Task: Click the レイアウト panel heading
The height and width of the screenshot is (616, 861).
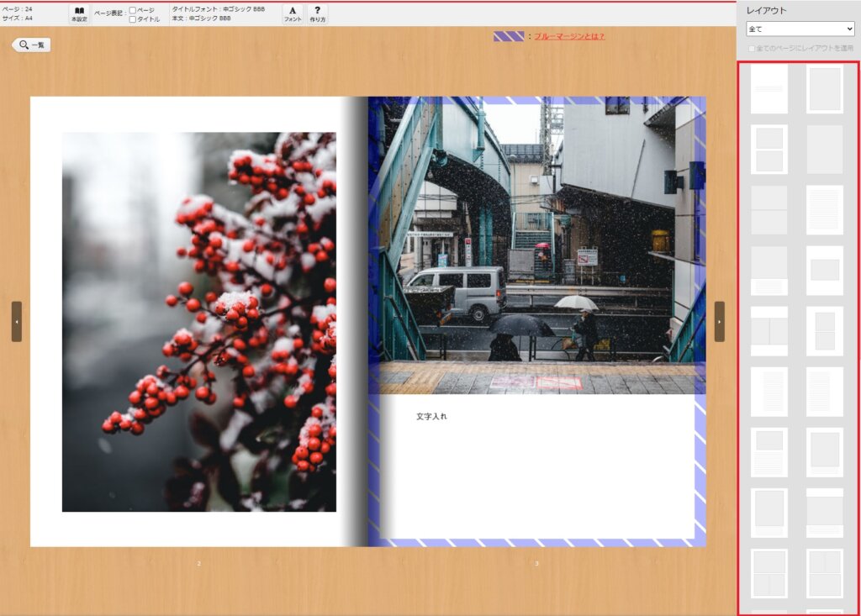Action: coord(767,10)
